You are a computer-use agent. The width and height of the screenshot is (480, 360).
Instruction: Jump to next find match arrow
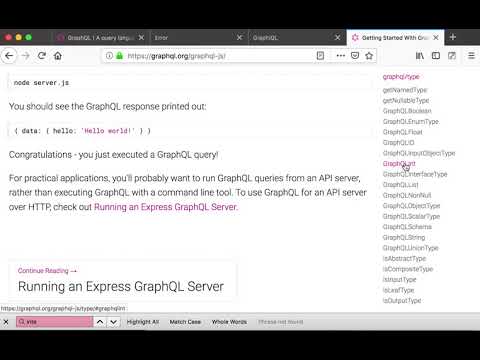click(x=113, y=322)
